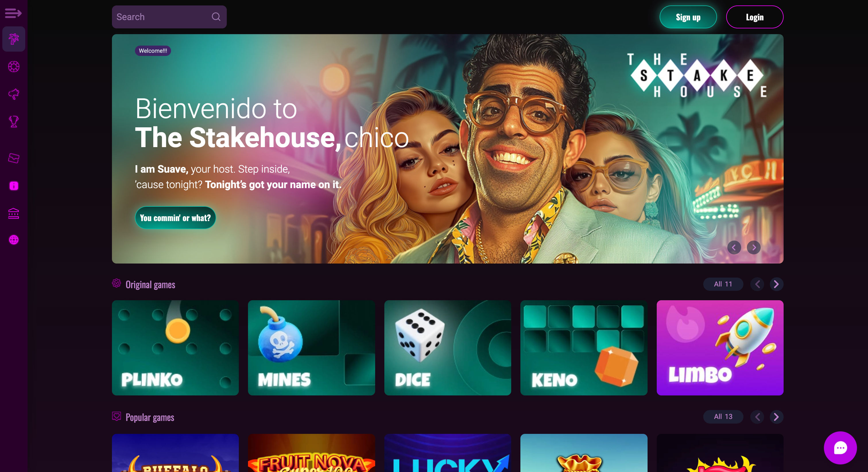
Task: View all 11 Original games
Action: 723,284
